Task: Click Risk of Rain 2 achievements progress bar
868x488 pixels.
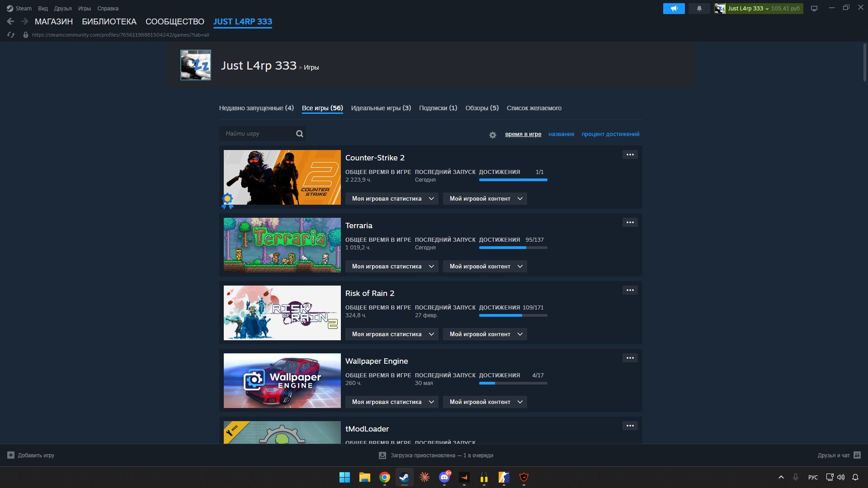Action: [513, 315]
